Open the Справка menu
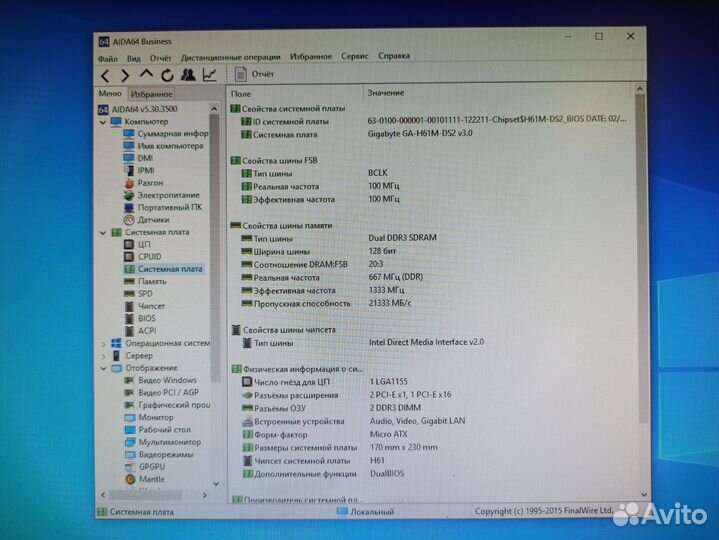This screenshot has height=540, width=719. coord(394,55)
